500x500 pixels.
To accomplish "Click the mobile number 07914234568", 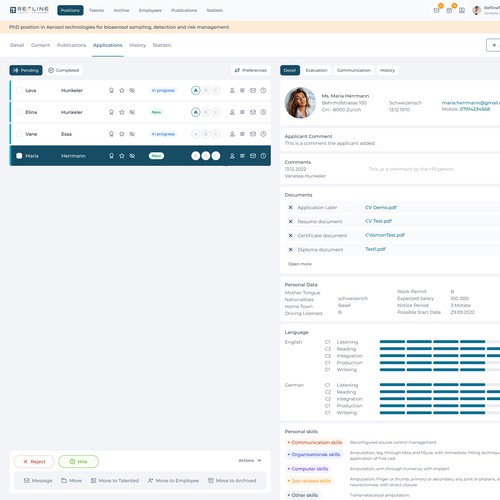I will [x=475, y=109].
